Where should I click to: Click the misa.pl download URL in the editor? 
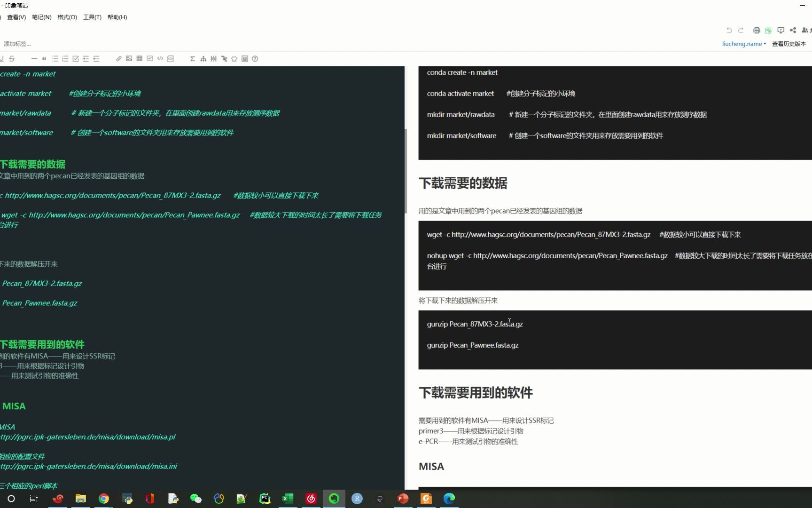point(88,437)
